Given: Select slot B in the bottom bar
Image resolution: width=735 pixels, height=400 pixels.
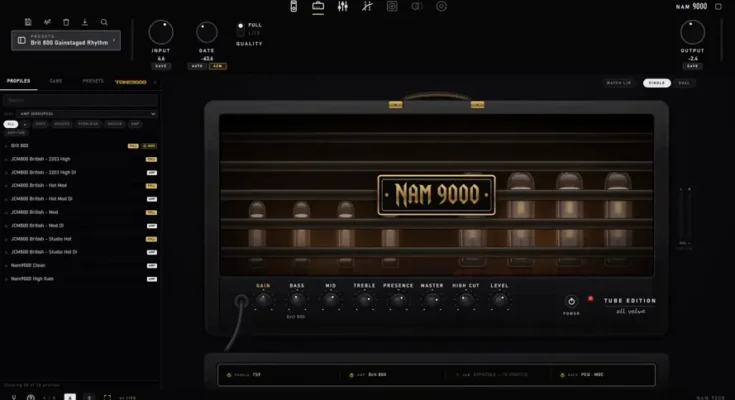Looking at the screenshot, I should (89, 397).
